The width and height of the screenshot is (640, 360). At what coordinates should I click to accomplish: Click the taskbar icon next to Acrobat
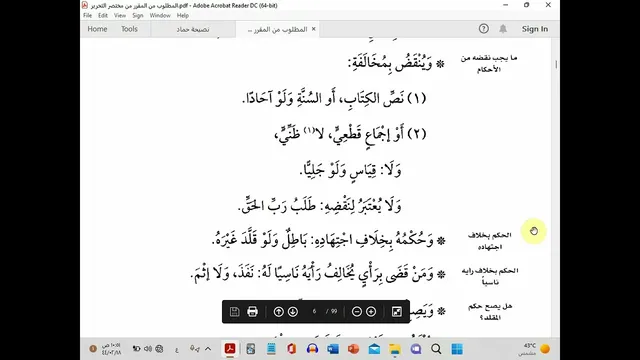point(251,349)
